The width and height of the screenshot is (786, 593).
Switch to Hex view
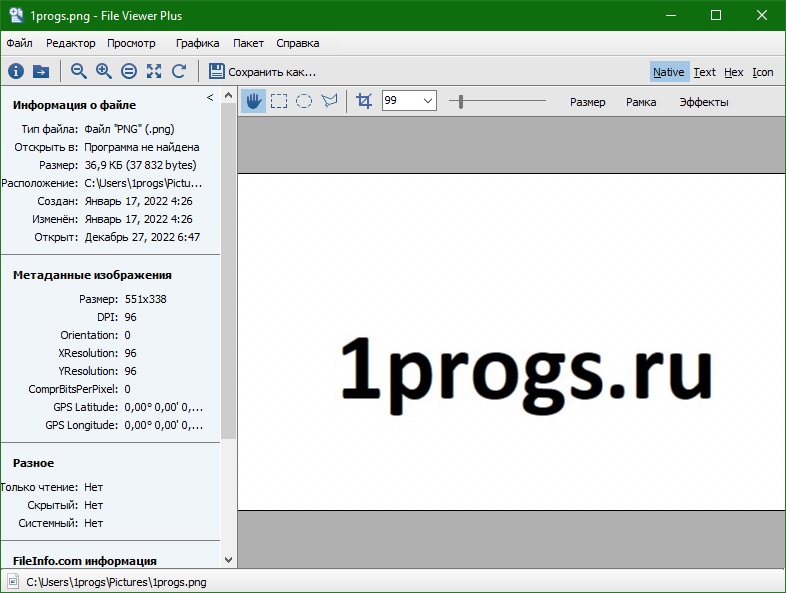point(733,72)
